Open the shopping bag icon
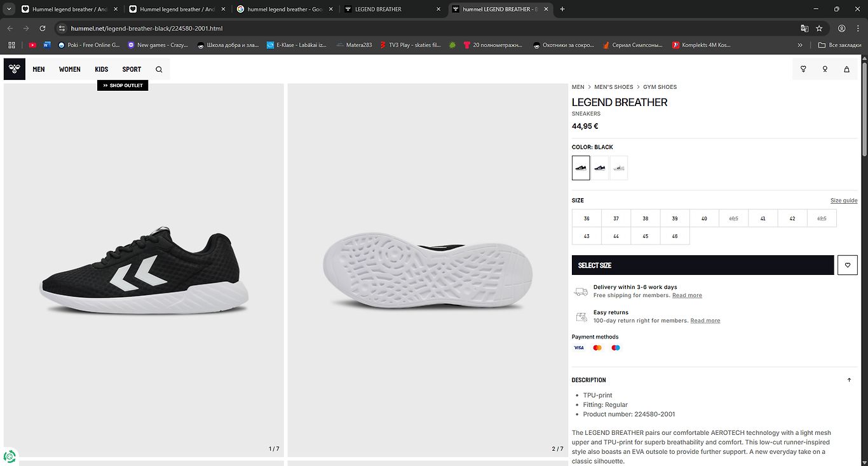Screen dimensions: 868x466 846,69
